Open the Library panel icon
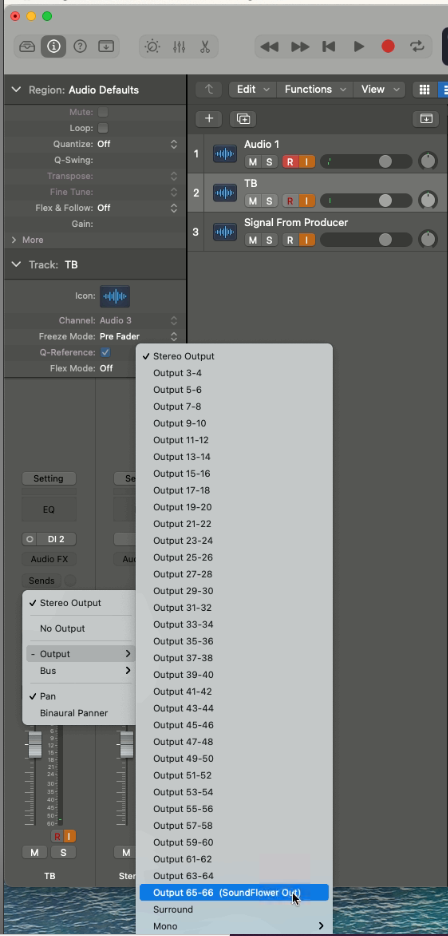This screenshot has height=936, width=448. click(x=27, y=47)
